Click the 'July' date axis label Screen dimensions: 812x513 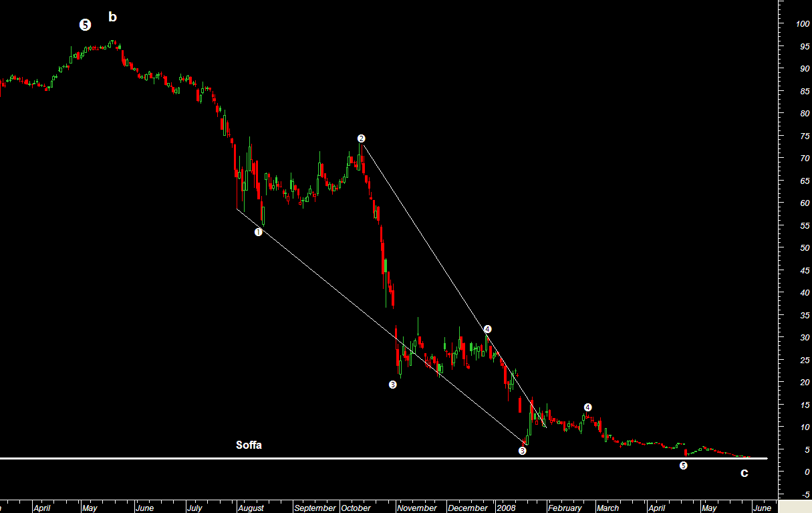click(x=194, y=508)
